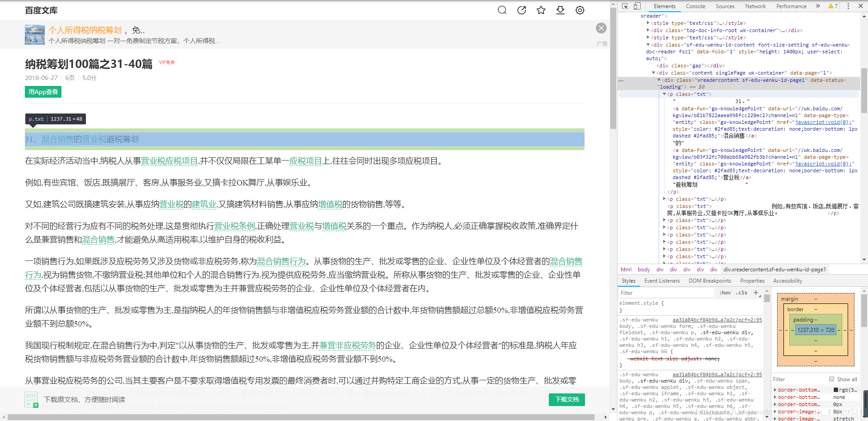Image resolution: width=868 pixels, height=421 pixels.
Task: Expand the first style text/css node
Action: click(648, 23)
